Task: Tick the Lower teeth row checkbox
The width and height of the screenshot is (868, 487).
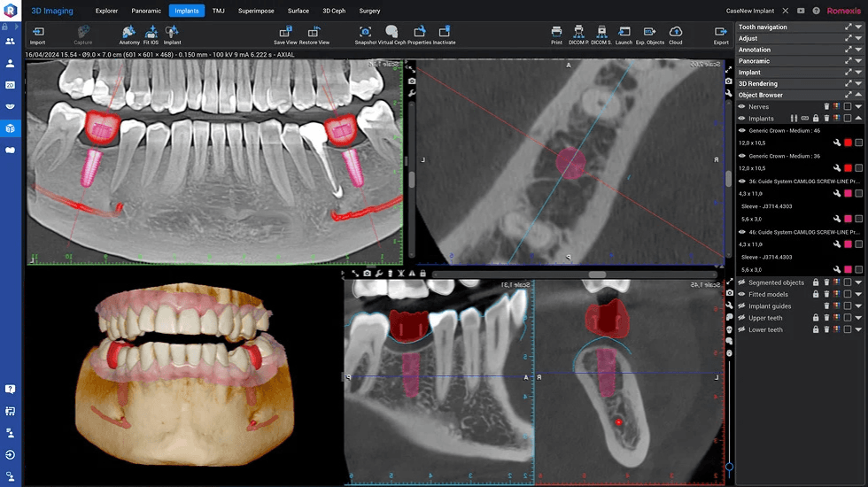Action: (848, 329)
